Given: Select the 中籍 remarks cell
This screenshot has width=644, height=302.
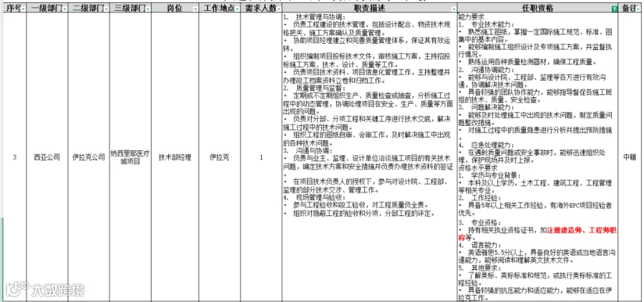Looking at the screenshot, I should 630,157.
